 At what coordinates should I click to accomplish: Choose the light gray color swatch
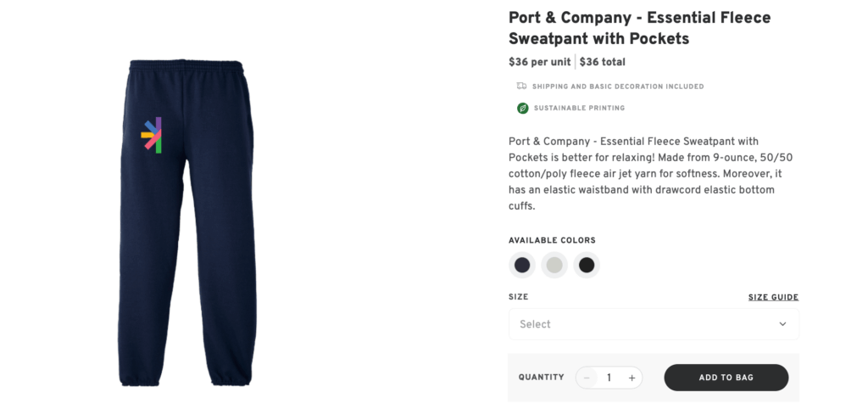click(554, 266)
